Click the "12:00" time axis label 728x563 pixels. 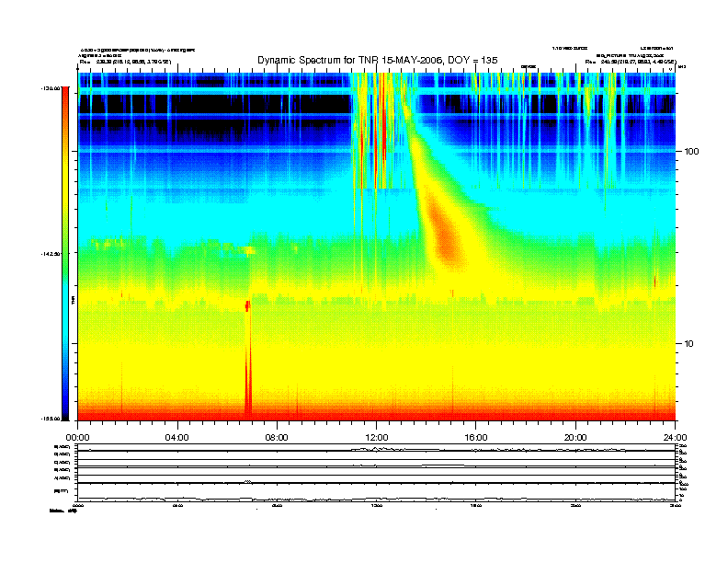coord(377,438)
